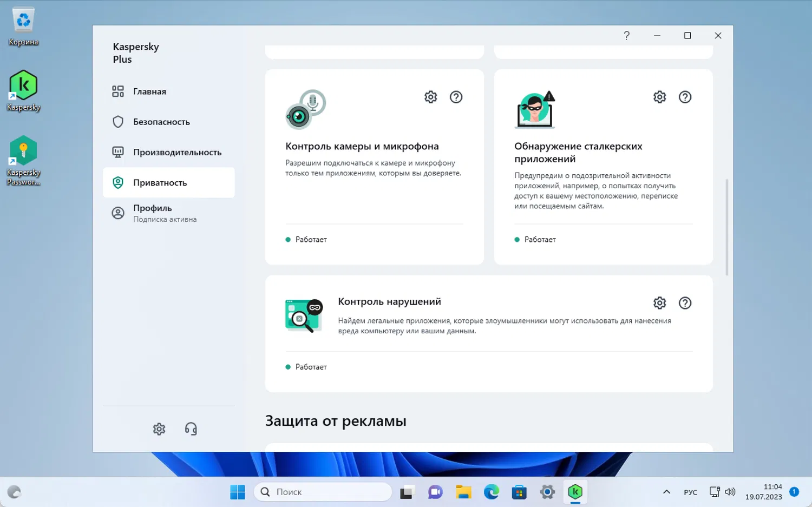Screen dimensions: 812x507
Task: Click the Kaspersky window vertical scrollbar thumb
Action: click(x=727, y=227)
